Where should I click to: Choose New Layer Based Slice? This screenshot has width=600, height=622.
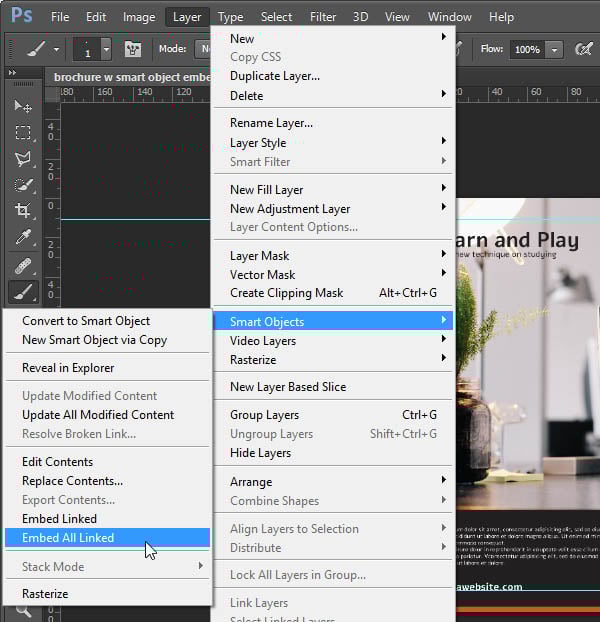click(x=333, y=387)
